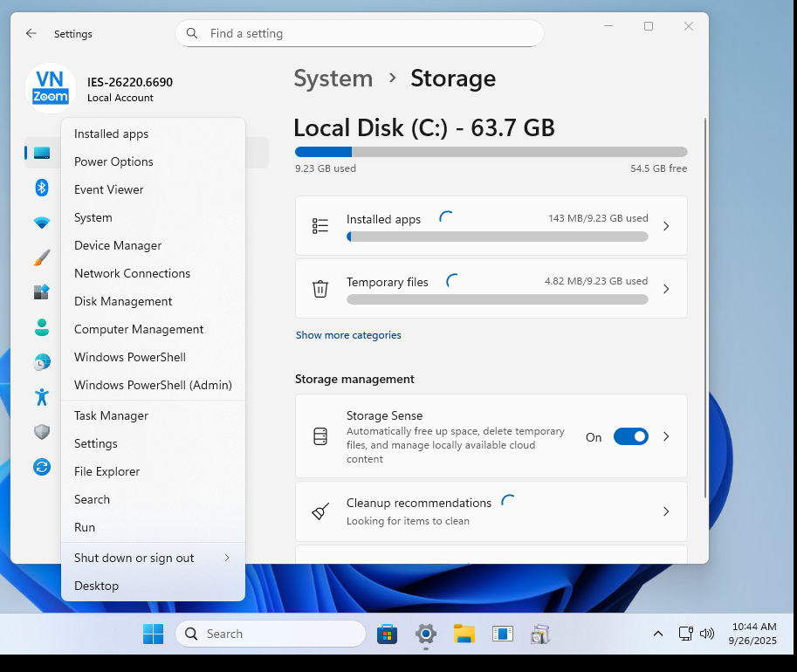Expand Shut down or sign out submenu
Viewport: 797px width, 672px height.
(x=153, y=558)
